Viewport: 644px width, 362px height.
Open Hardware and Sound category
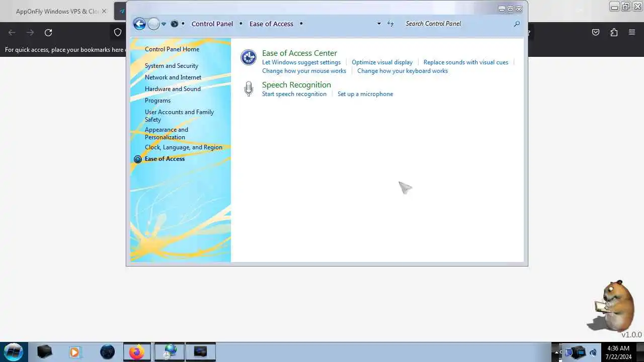coord(173,89)
